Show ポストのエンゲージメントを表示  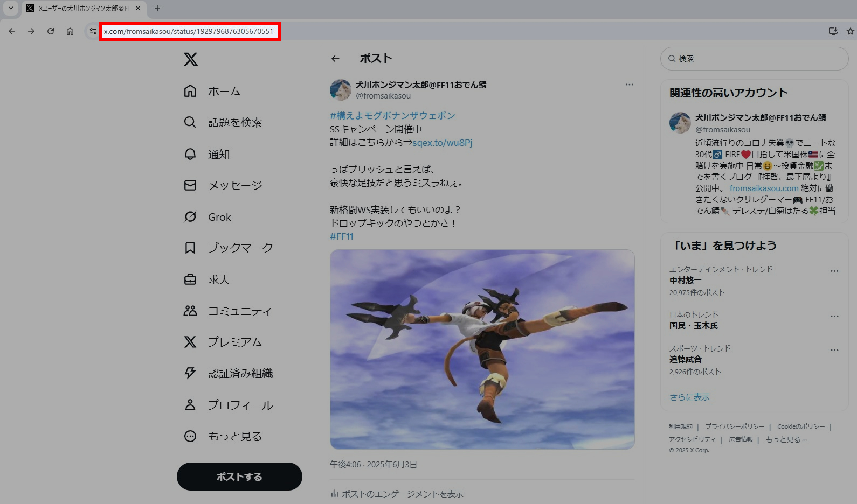coord(397,494)
